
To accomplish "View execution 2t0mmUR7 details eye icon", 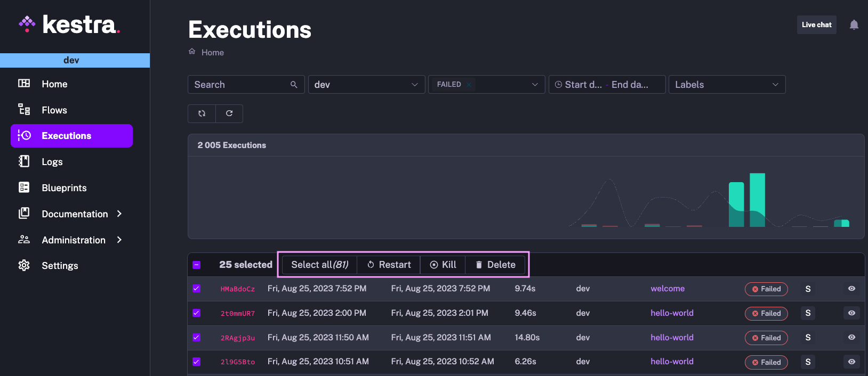I will pos(851,313).
